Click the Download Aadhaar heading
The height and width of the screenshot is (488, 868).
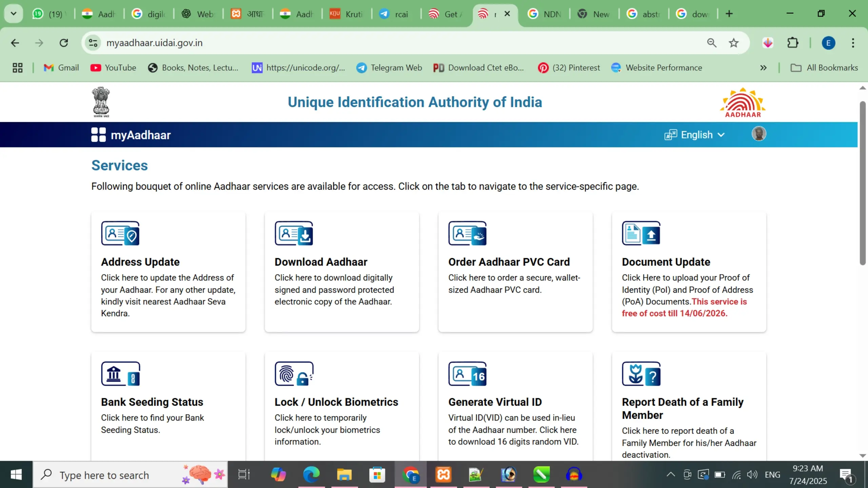point(321,262)
